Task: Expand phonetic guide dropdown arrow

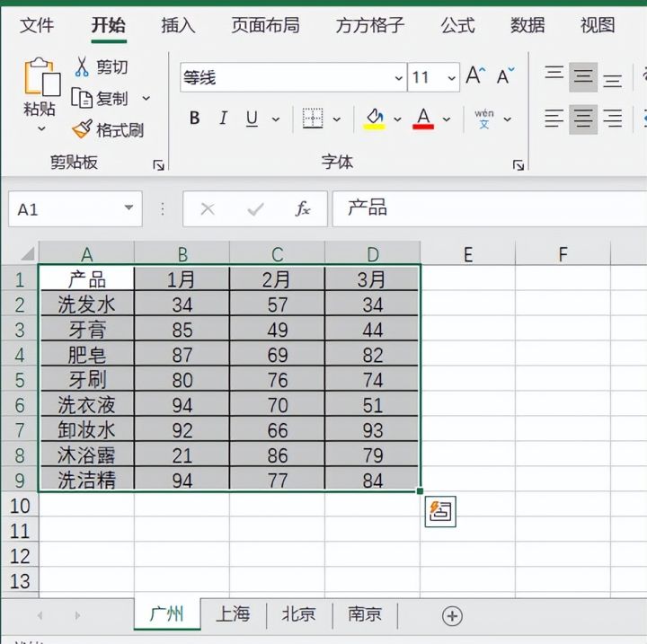Action: coord(507,119)
